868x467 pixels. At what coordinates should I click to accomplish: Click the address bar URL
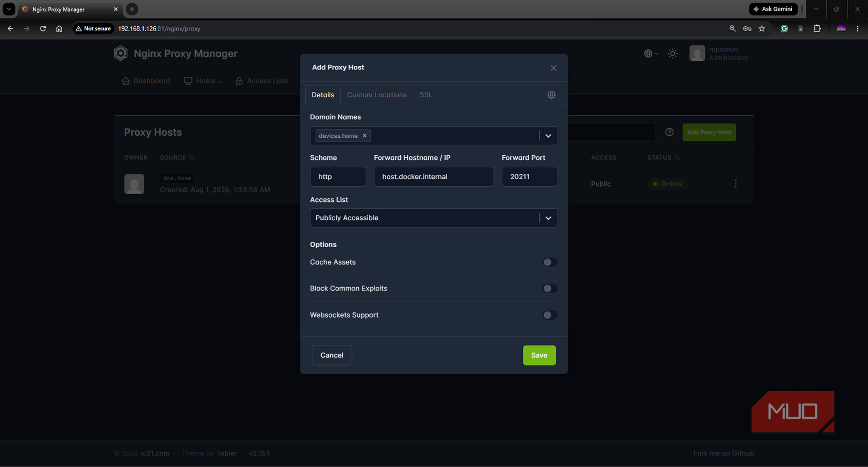[x=159, y=28]
